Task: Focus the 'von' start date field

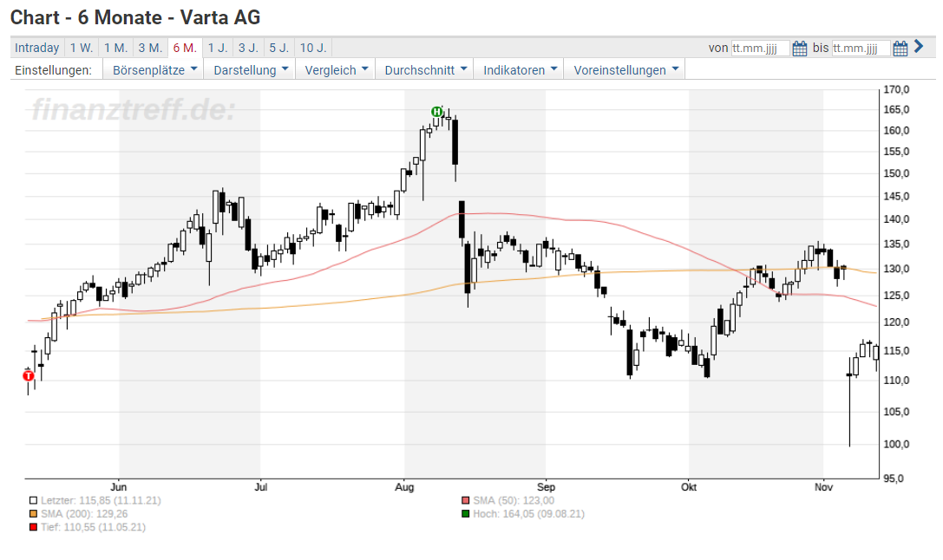Action: [760, 48]
